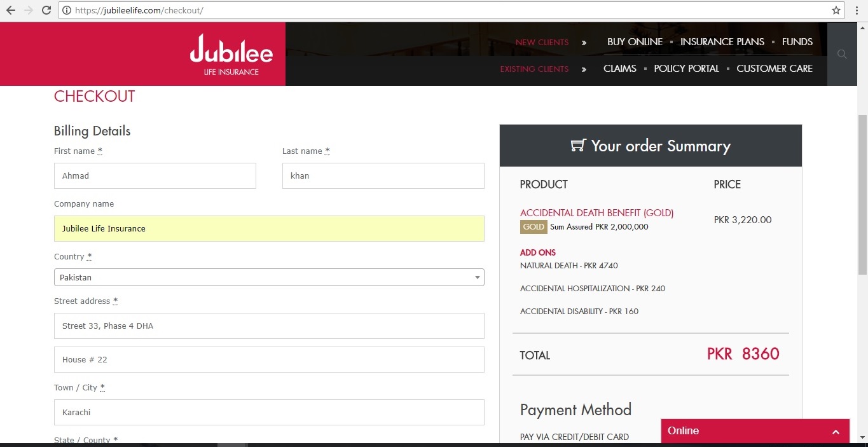Bookmark this page with the star icon
Viewport: 868px width, 447px height.
[x=836, y=10]
